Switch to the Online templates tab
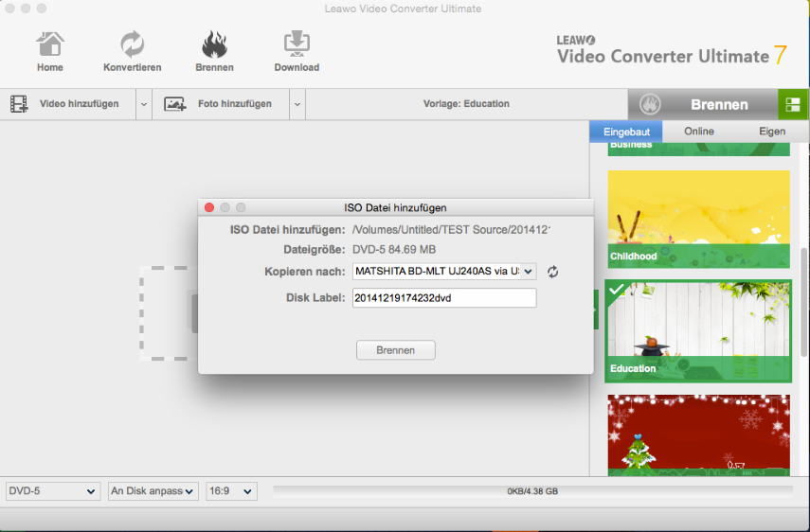The image size is (810, 532). (x=699, y=132)
